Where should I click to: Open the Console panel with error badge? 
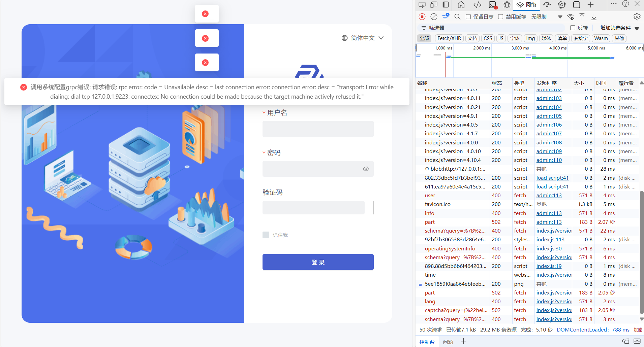pos(493,5)
